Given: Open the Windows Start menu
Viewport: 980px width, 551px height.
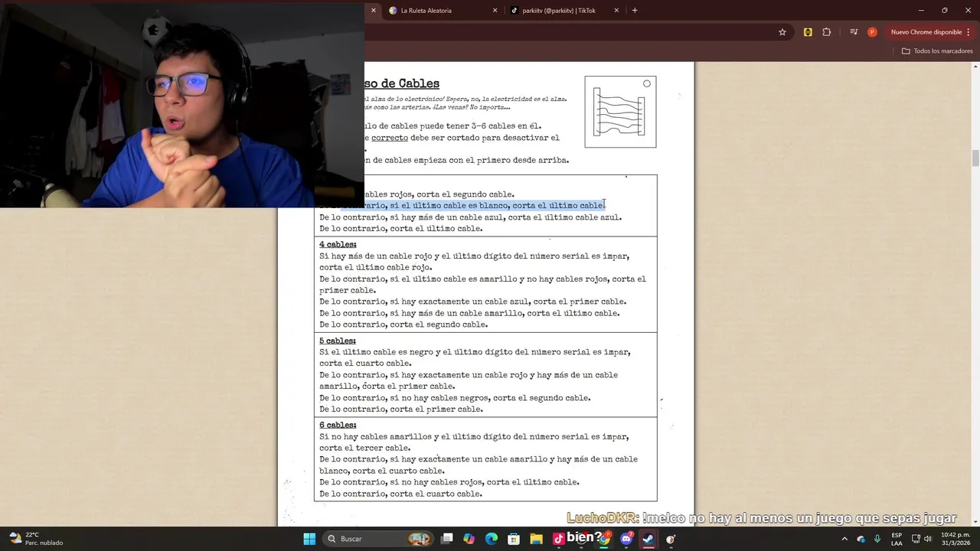Looking at the screenshot, I should click(309, 539).
